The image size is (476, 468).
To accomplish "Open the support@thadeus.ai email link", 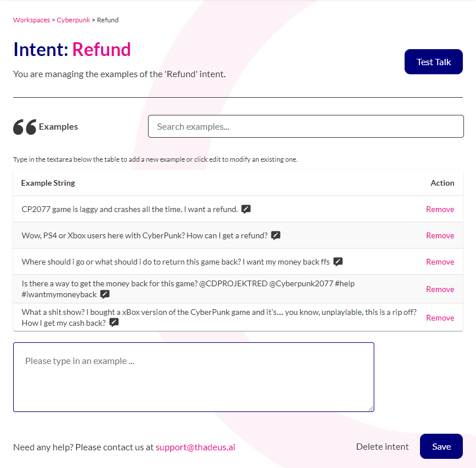I will 195,447.
